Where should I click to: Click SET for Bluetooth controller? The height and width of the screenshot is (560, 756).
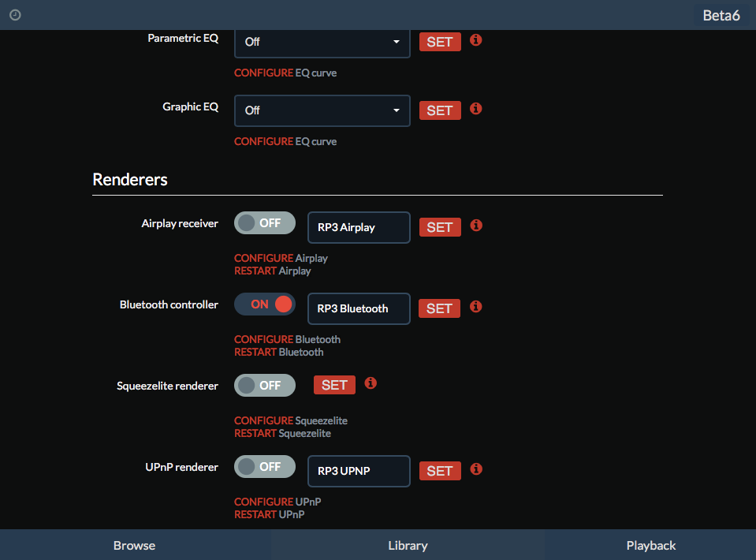[x=439, y=308]
